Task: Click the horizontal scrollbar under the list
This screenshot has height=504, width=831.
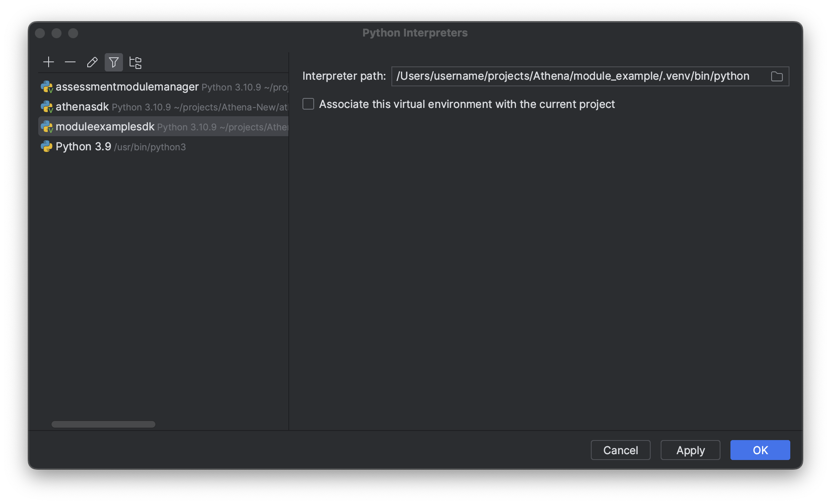Action: tap(103, 424)
